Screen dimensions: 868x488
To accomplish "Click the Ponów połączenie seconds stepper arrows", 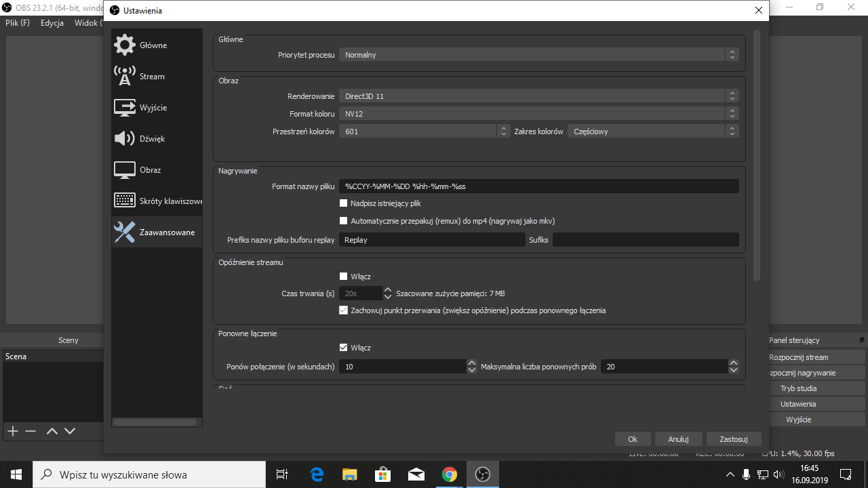I will [x=472, y=367].
